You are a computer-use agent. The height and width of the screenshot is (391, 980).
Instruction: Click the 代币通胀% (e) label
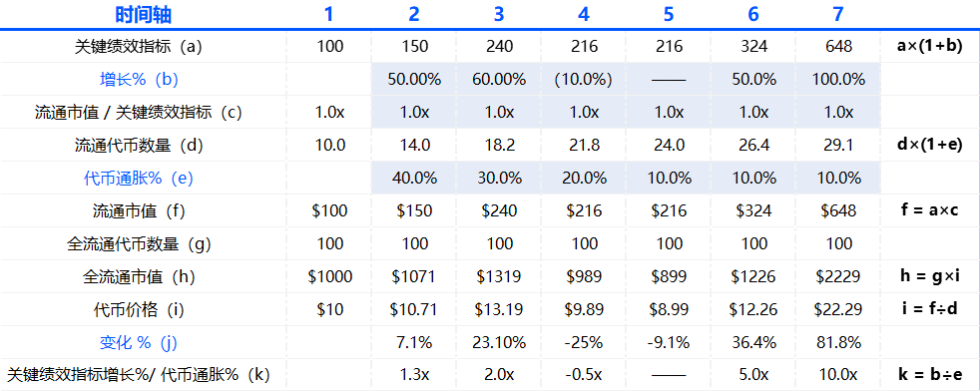138,179
